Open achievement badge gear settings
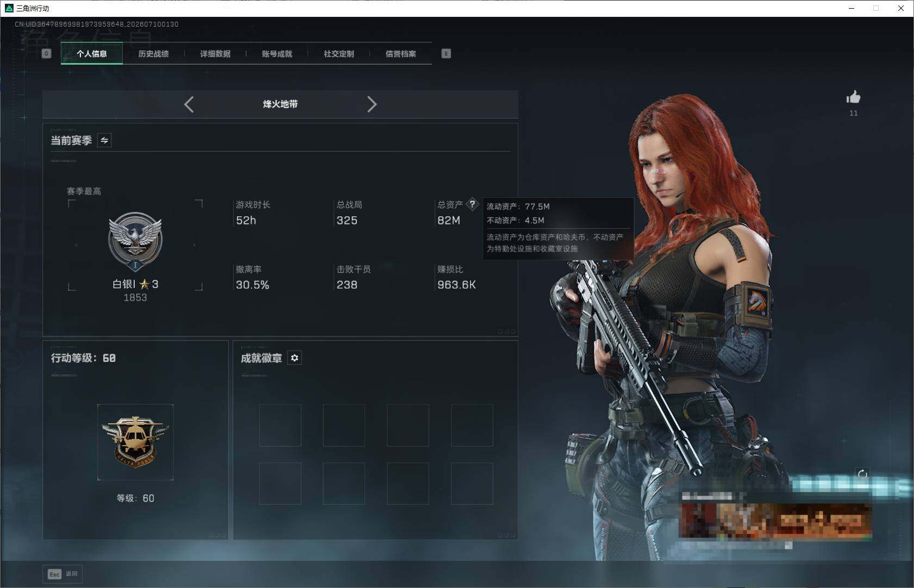The height and width of the screenshot is (588, 914). pos(295,358)
